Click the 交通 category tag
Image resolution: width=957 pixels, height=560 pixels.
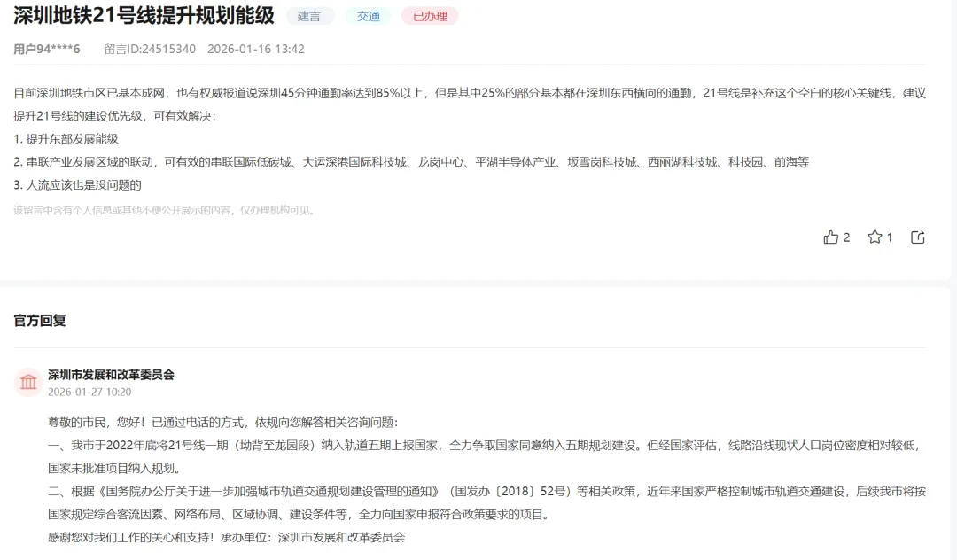point(369,17)
